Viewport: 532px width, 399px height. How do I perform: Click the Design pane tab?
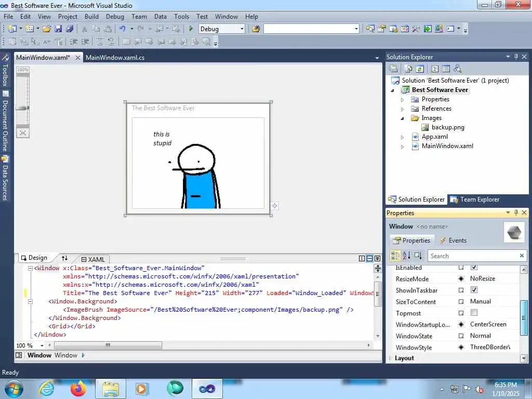(x=34, y=258)
